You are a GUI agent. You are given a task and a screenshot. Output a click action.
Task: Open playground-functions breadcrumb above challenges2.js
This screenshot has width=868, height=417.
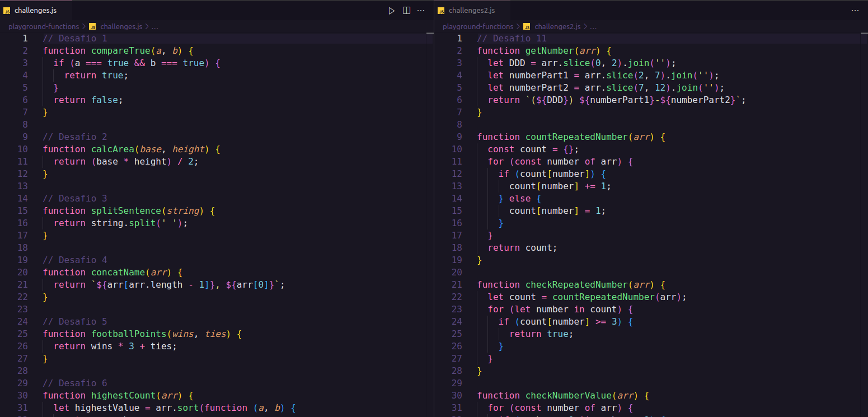[x=478, y=26]
